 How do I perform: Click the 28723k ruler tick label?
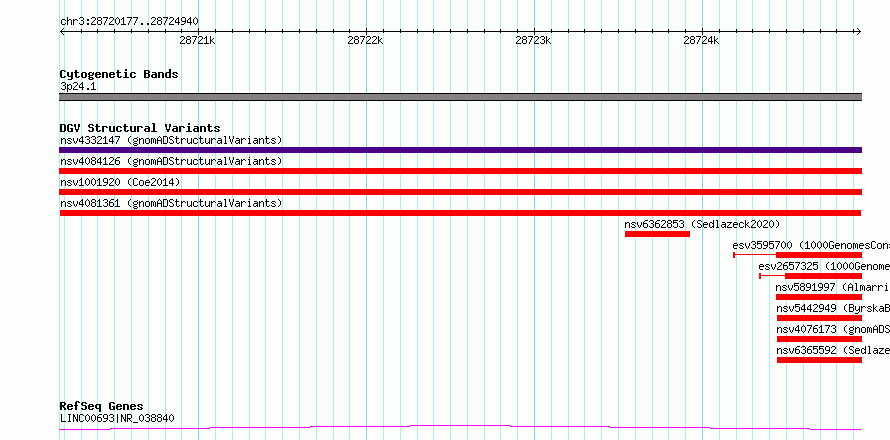[x=534, y=41]
